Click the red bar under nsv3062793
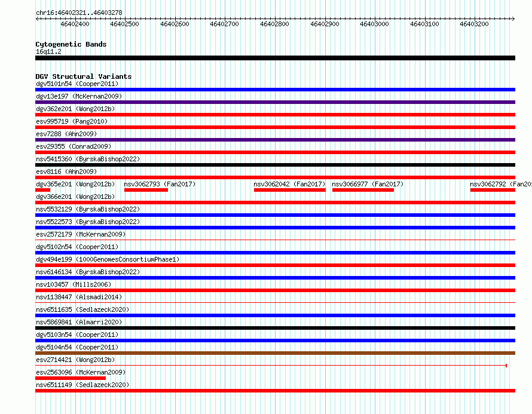 146,190
